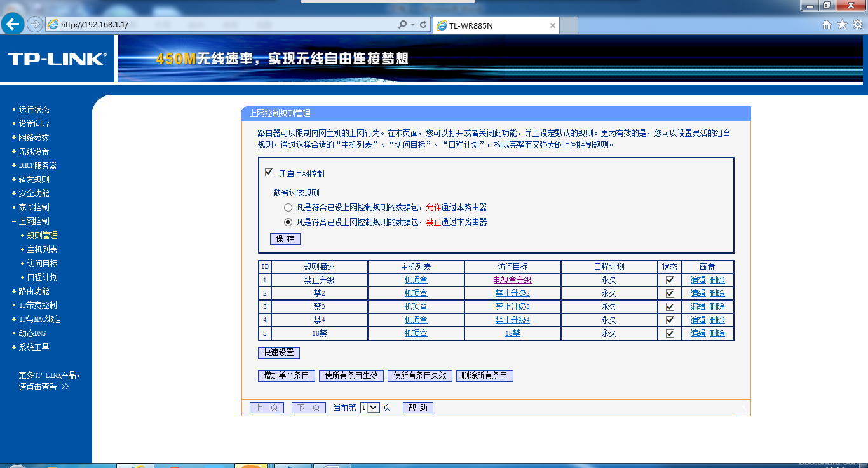Select the 允许通过本路由器 radio option
The width and height of the screenshot is (868, 468).
point(288,207)
